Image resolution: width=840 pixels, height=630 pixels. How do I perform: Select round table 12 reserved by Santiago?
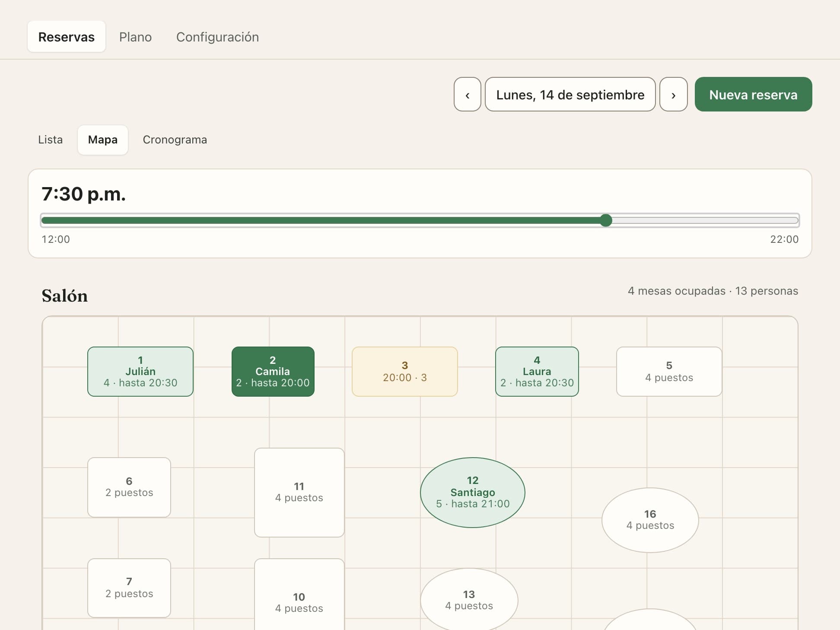473,493
